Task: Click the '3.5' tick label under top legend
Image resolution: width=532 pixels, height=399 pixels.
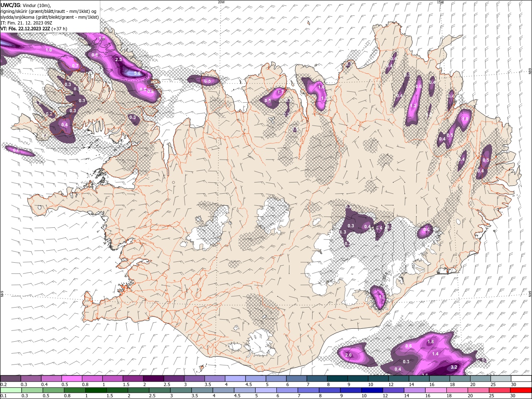Action: (208, 384)
